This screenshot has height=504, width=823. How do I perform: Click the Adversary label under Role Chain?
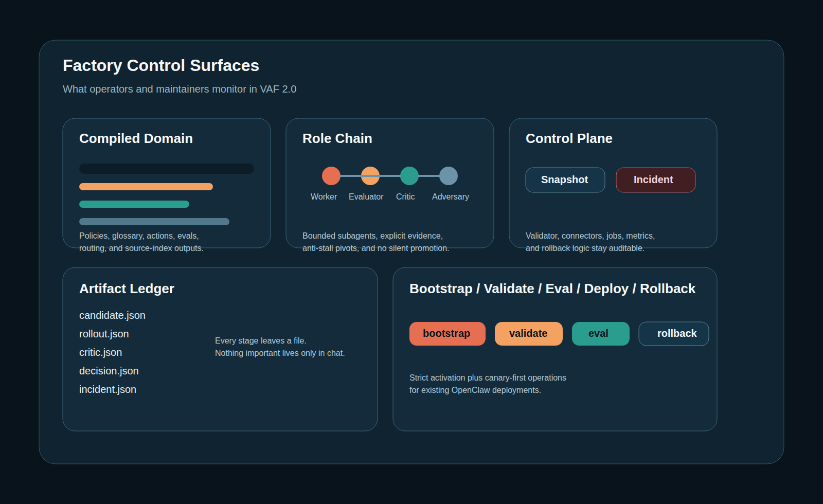[x=451, y=196]
